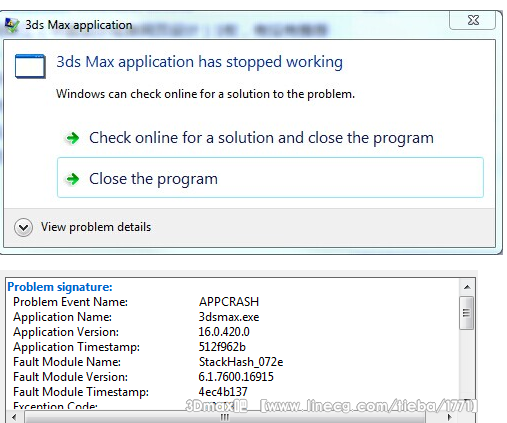507x423 pixels.
Task: Select the APPCRASH event name value
Action: 229,302
